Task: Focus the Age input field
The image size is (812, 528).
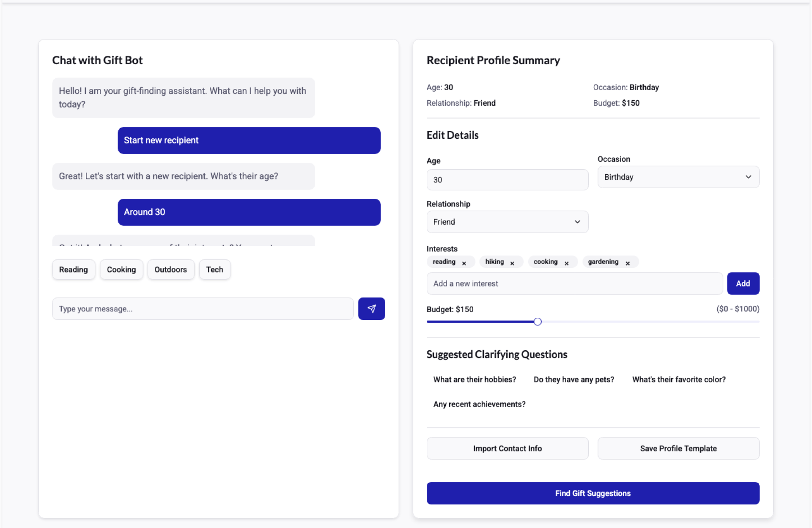Action: coord(507,180)
